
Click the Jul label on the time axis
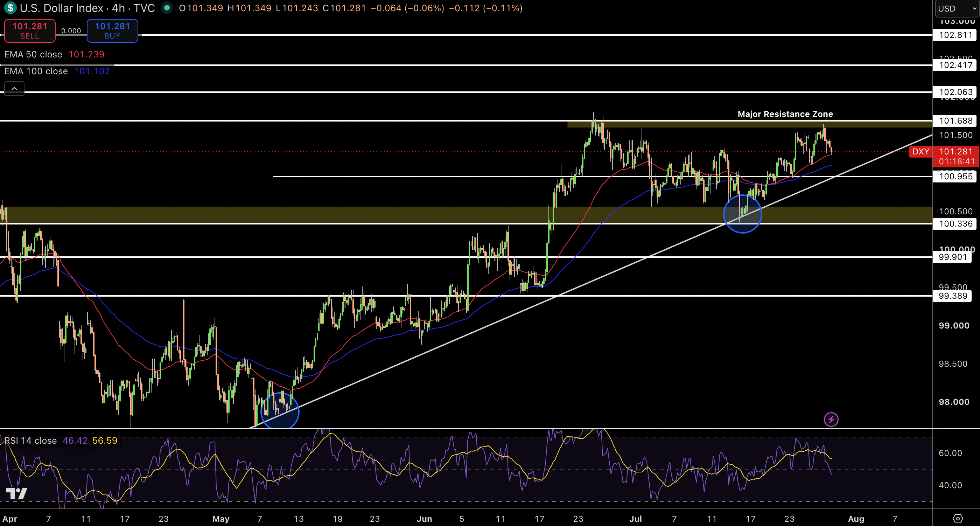[635, 519]
